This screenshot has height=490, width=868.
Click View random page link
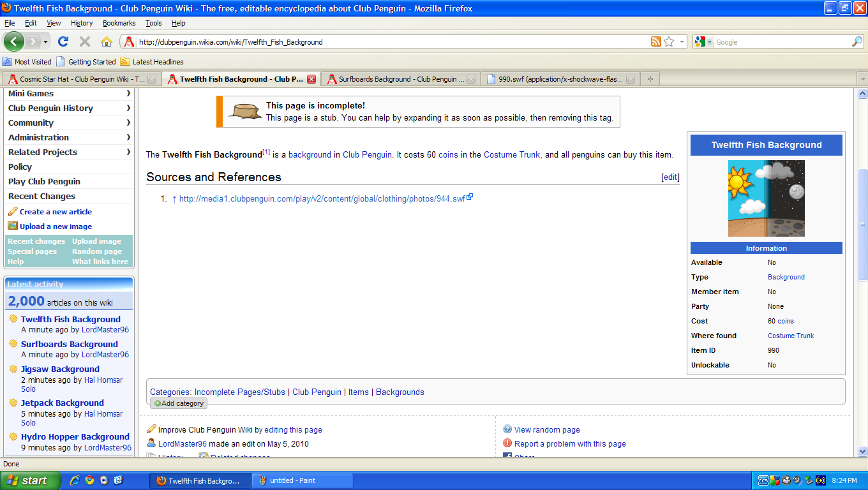click(547, 430)
